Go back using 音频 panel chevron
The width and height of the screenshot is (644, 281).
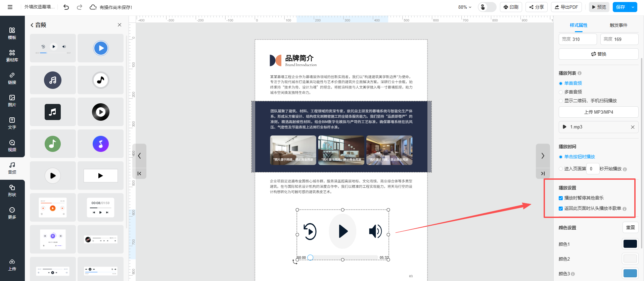point(32,25)
